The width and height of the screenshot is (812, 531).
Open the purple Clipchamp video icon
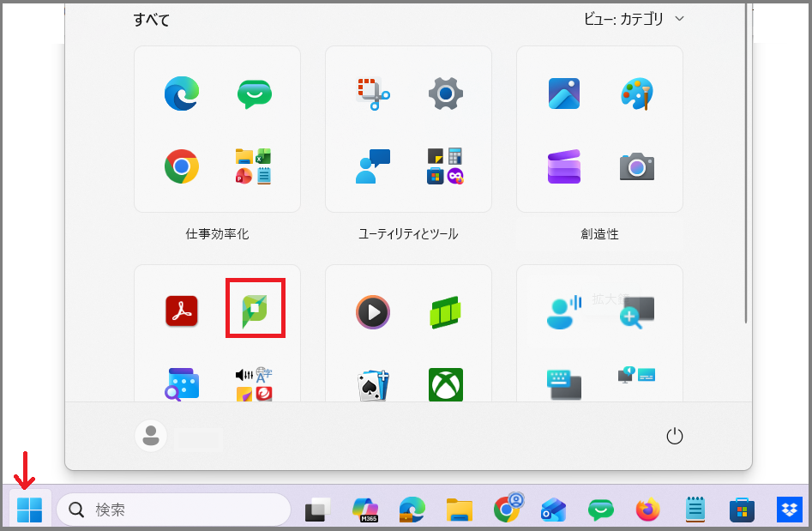564,166
